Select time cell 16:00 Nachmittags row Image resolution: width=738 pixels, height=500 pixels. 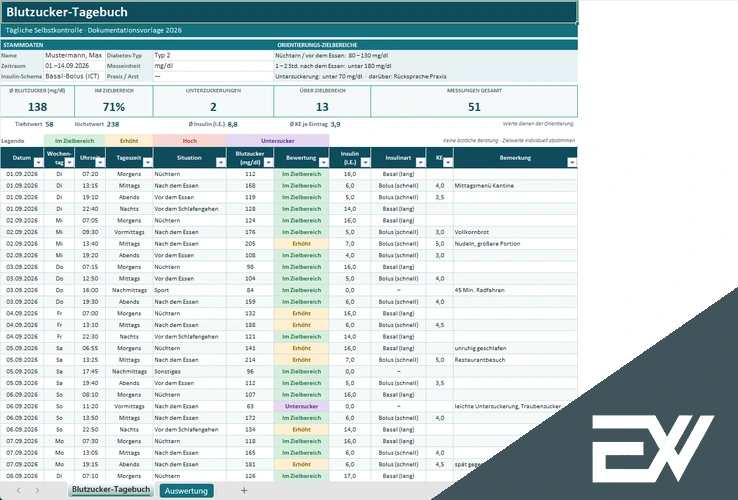pos(89,290)
